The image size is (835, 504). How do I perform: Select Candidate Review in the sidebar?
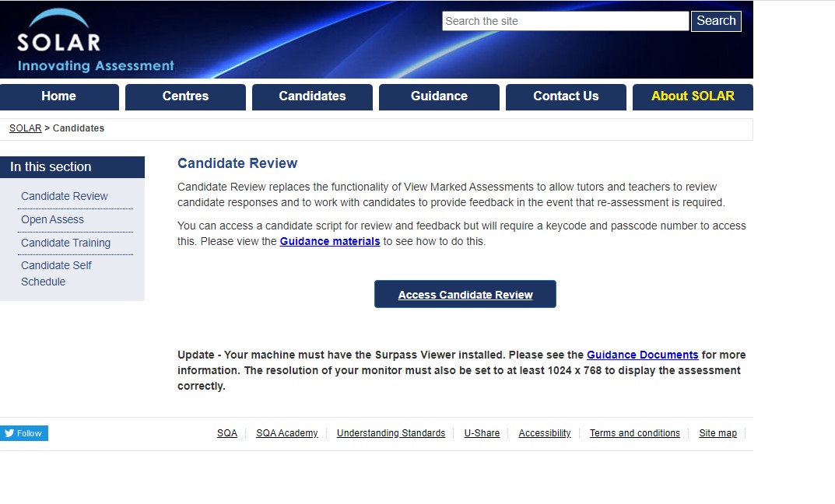click(65, 196)
